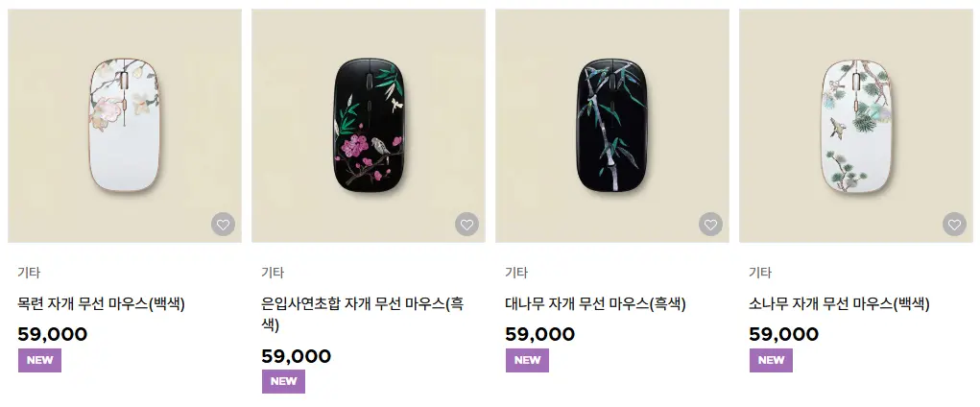Click NEW badge under 소나무 mouse
This screenshot has width=980, height=407.
771,360
